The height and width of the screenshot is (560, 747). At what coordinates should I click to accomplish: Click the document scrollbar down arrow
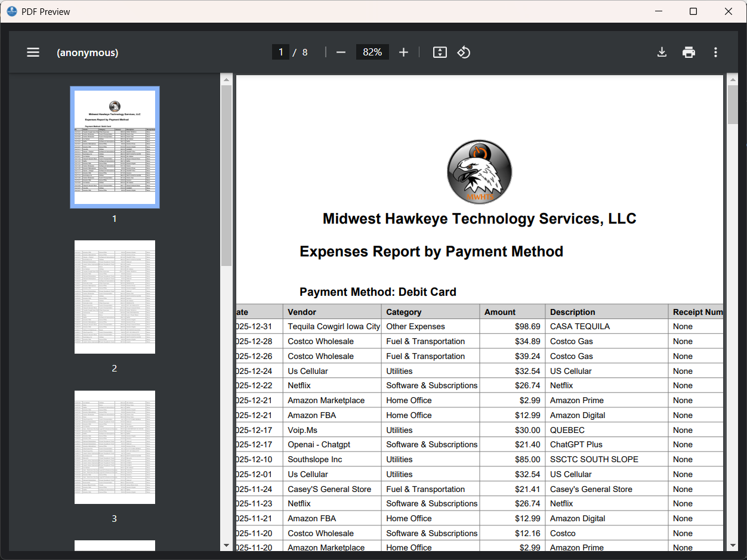click(733, 546)
